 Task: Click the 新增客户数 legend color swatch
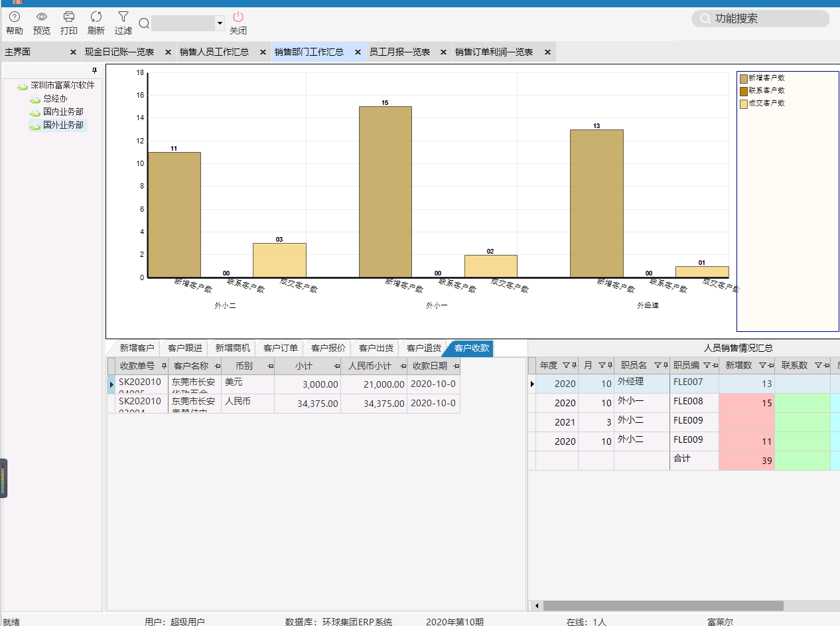pos(743,78)
